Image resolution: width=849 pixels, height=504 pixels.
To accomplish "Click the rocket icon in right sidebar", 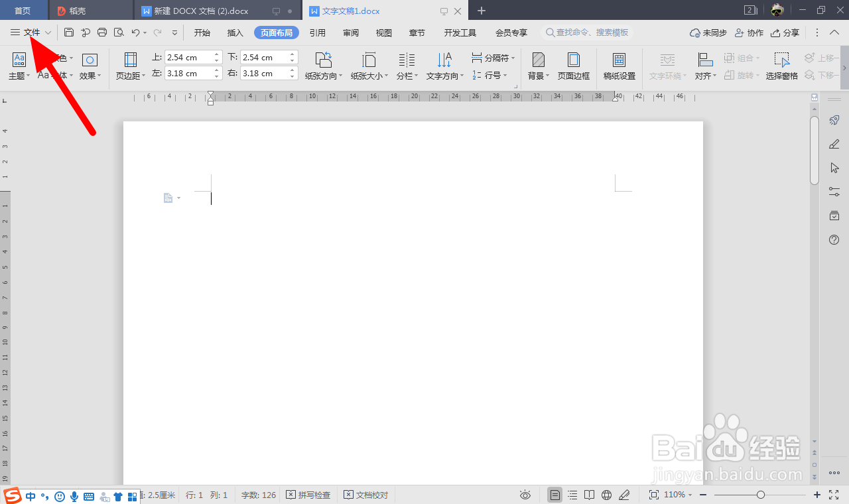I will tap(834, 121).
